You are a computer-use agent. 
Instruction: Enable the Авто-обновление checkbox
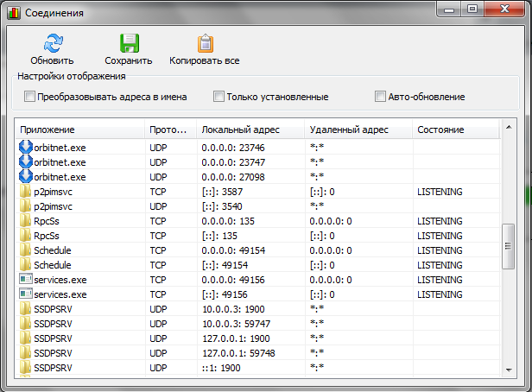coord(380,97)
